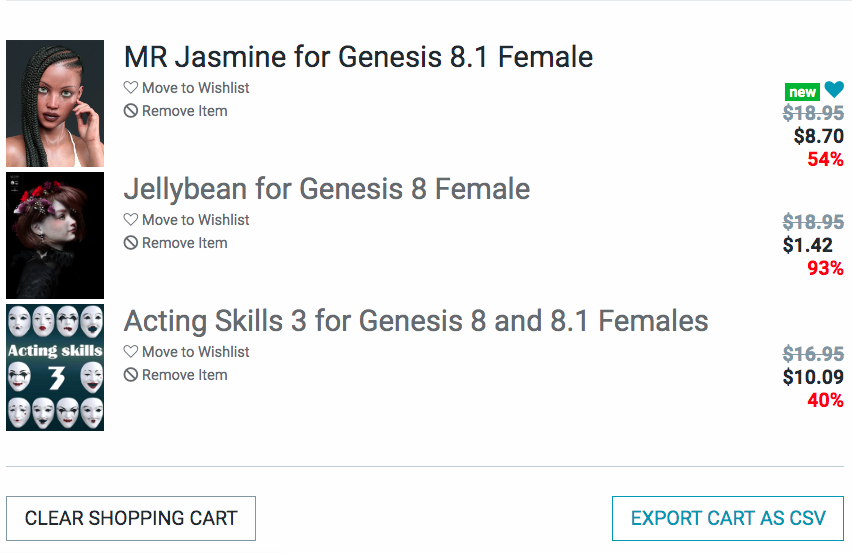Click heart icon beside Jellybean wishlist link
This screenshot has height=553, width=852.
click(131, 220)
